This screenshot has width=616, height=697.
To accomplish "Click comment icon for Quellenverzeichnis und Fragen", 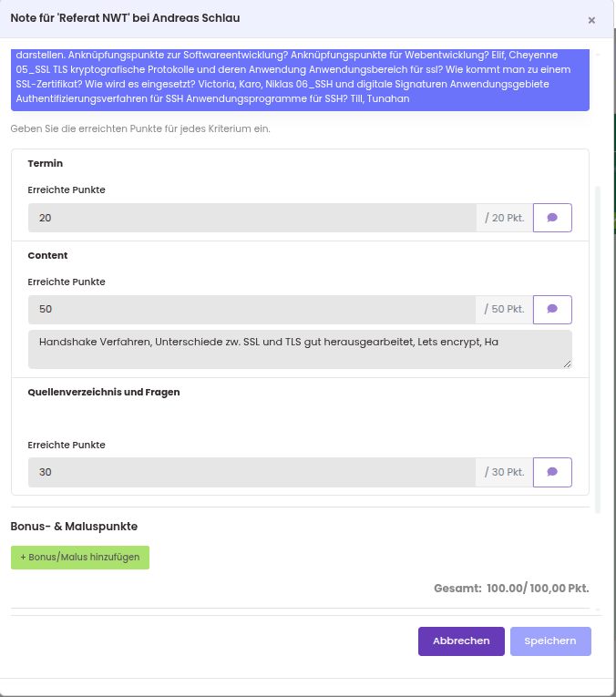I will (552, 472).
